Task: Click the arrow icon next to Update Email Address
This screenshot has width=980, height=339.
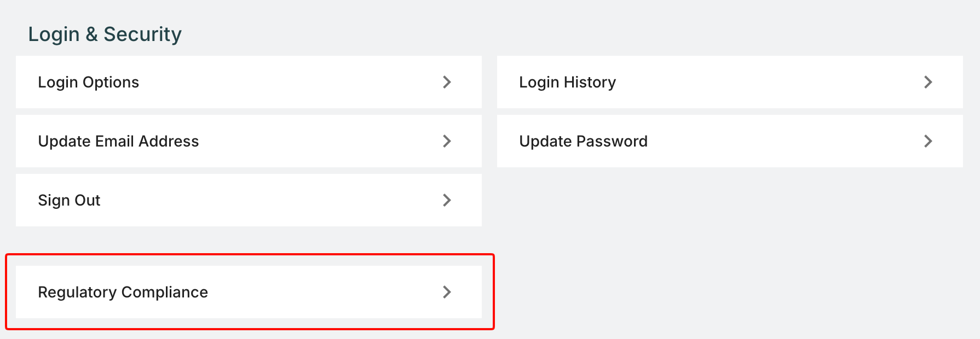Action: pos(447,141)
